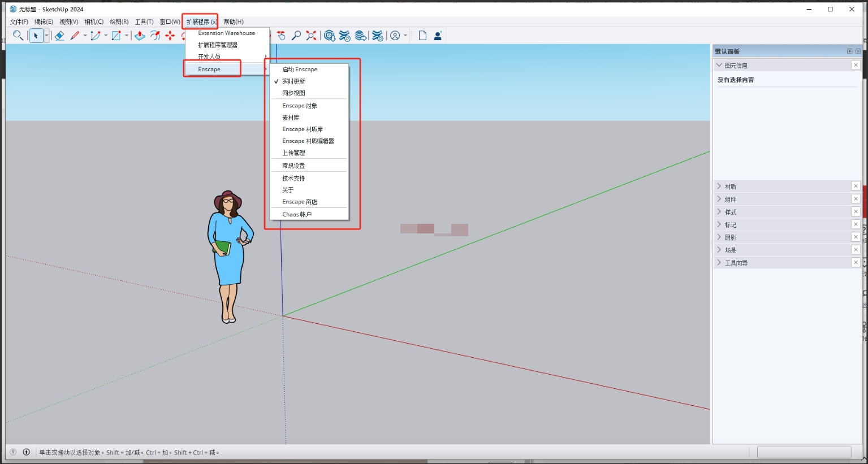The width and height of the screenshot is (868, 464).
Task: Select 同步视图 in the Enscape submenu
Action: point(308,93)
